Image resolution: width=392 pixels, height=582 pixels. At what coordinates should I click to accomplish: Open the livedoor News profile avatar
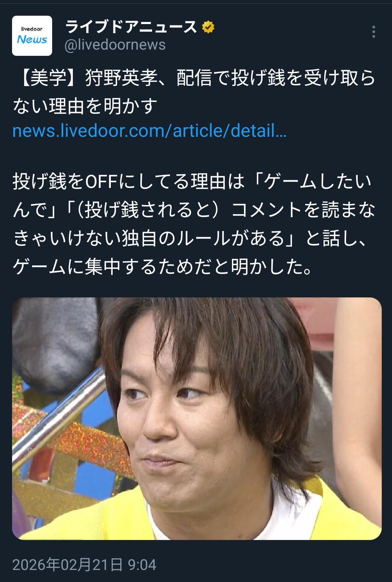pyautogui.click(x=32, y=36)
